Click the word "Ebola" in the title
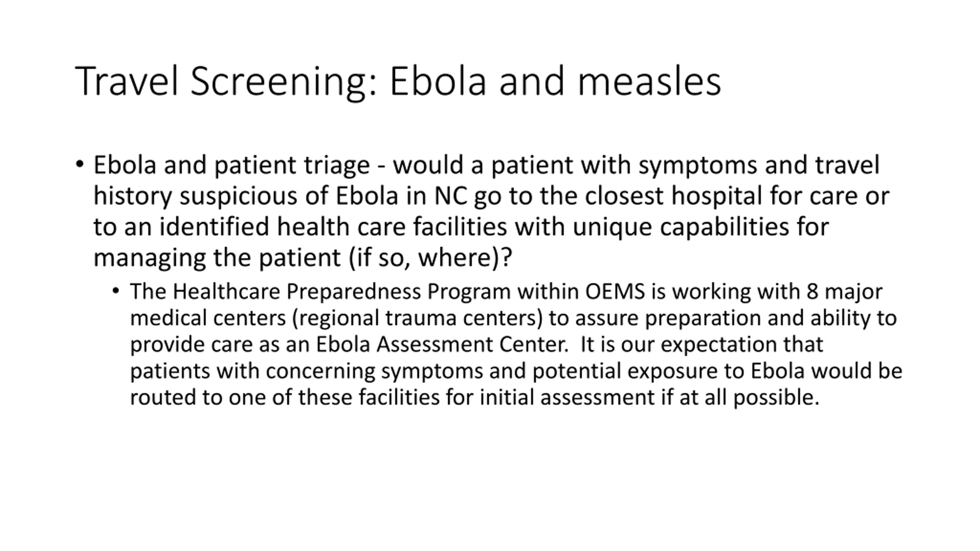Image resolution: width=980 pixels, height=551 pixels. click(x=438, y=81)
